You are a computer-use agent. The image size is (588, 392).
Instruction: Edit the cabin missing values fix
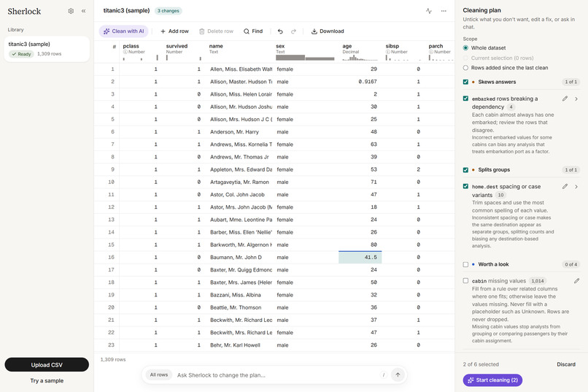pyautogui.click(x=576, y=280)
